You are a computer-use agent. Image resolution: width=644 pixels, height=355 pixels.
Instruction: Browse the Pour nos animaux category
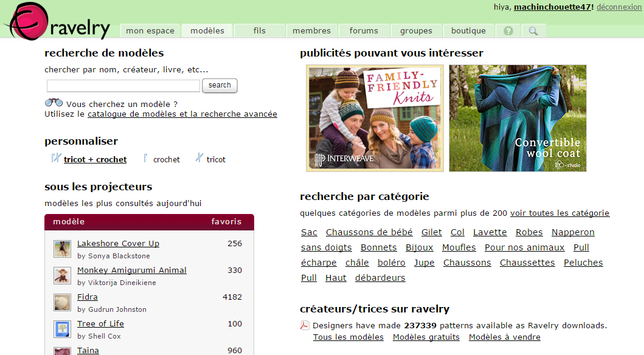[x=524, y=247]
